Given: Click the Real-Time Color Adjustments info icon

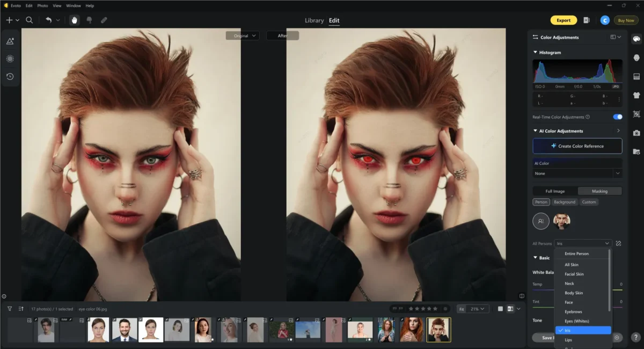Looking at the screenshot, I should tap(588, 117).
